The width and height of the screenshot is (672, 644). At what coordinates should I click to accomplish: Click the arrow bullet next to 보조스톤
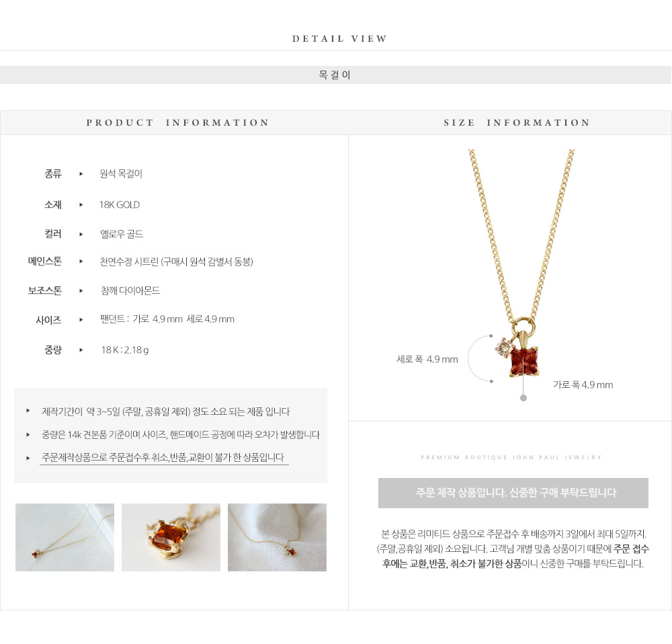coord(81,290)
